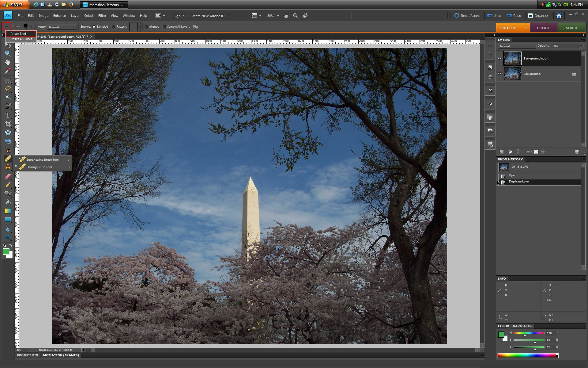Pick the Eyedropper tool
The height and width of the screenshot is (368, 588).
[8, 71]
